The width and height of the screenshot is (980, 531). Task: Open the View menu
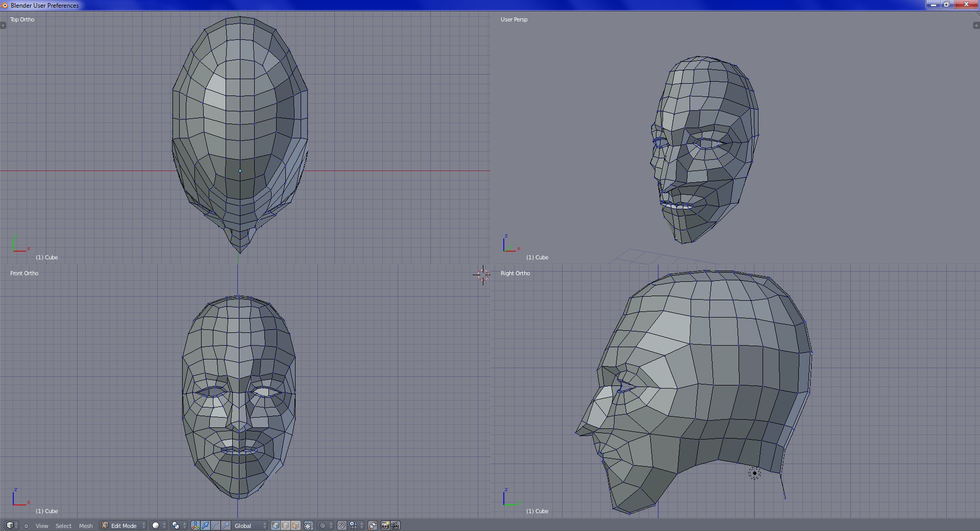tap(42, 526)
